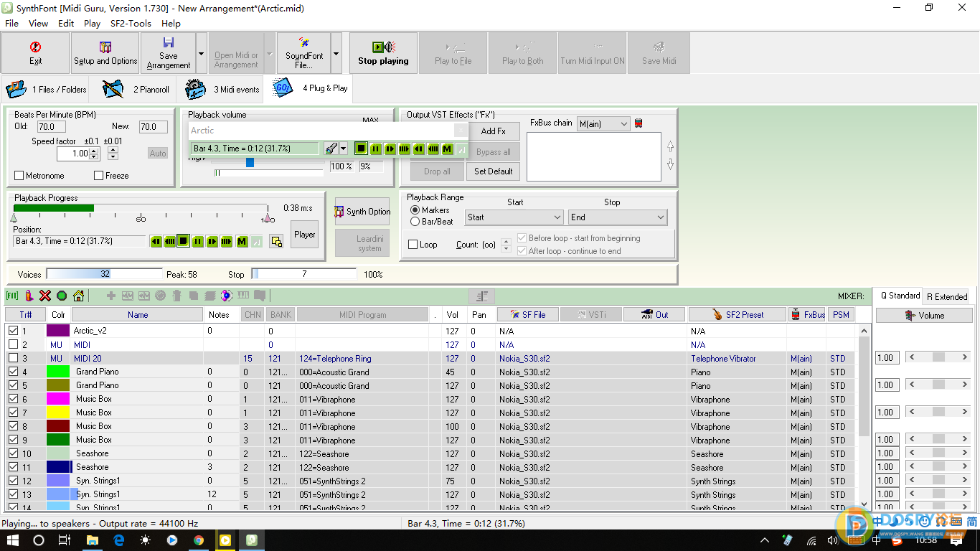Screen dimensions: 980x551
Task: Open flashlight dropdown arrow in mini player
Action: 343,149
